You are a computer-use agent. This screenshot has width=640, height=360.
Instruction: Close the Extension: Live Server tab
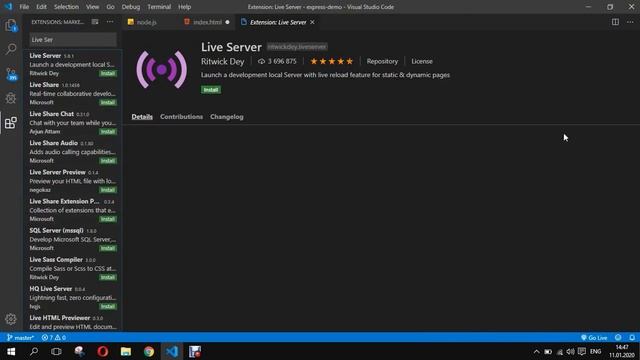tap(312, 22)
